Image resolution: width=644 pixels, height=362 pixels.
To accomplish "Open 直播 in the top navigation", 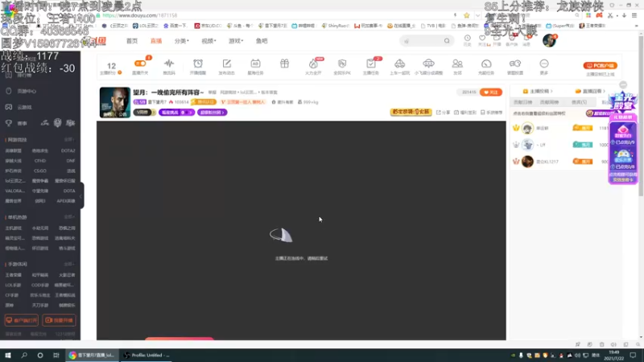I will click(156, 41).
